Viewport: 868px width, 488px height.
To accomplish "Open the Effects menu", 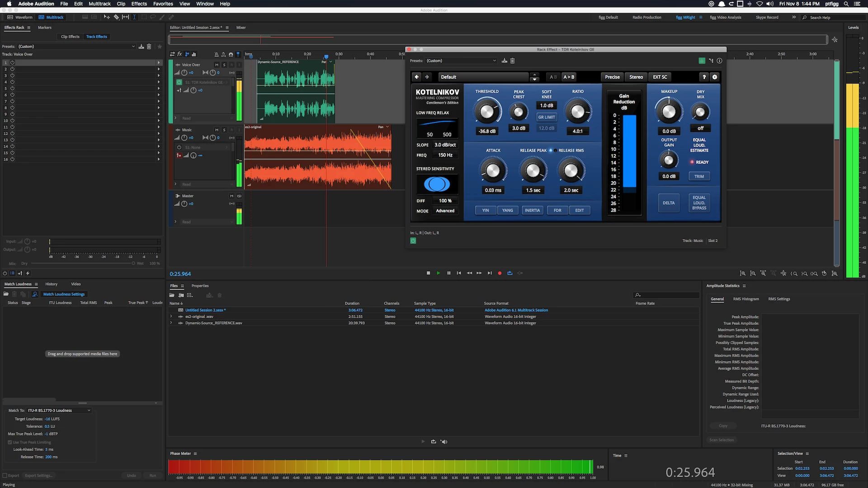I will point(139,4).
